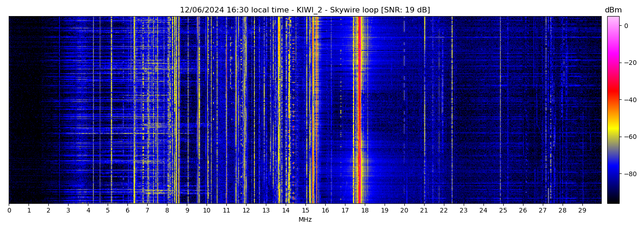644x230 pixels.
Task: Click the 0 tick label on the colorbar
Action: pos(626,26)
